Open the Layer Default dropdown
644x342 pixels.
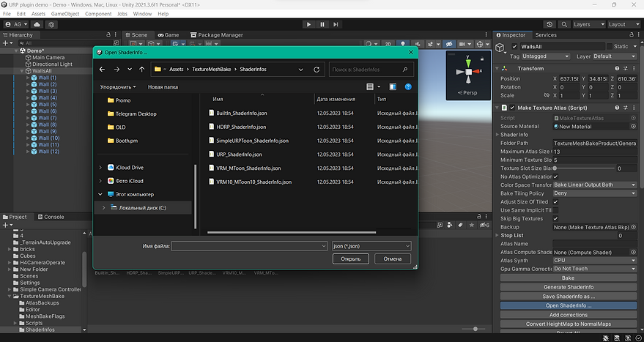point(614,56)
